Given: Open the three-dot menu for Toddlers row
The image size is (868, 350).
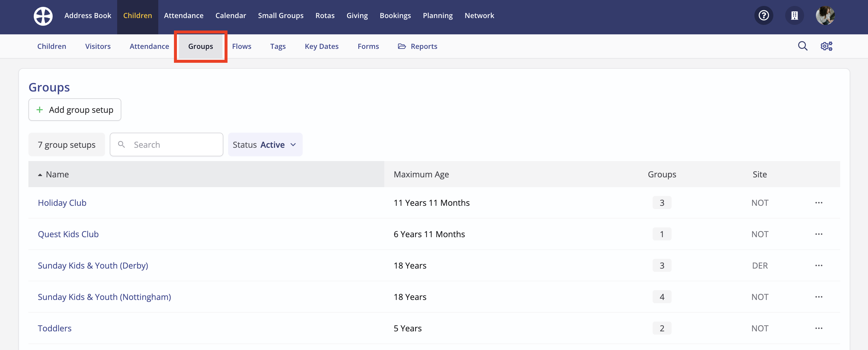Looking at the screenshot, I should 819,328.
